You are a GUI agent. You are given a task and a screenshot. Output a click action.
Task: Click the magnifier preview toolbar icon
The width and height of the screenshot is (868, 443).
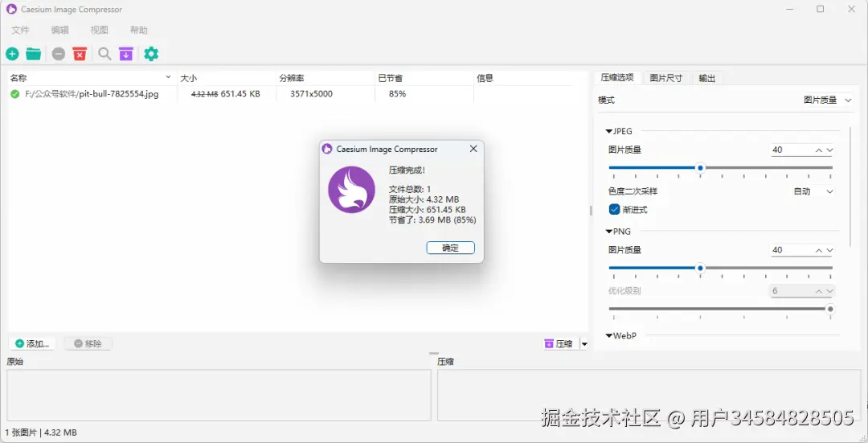(104, 54)
